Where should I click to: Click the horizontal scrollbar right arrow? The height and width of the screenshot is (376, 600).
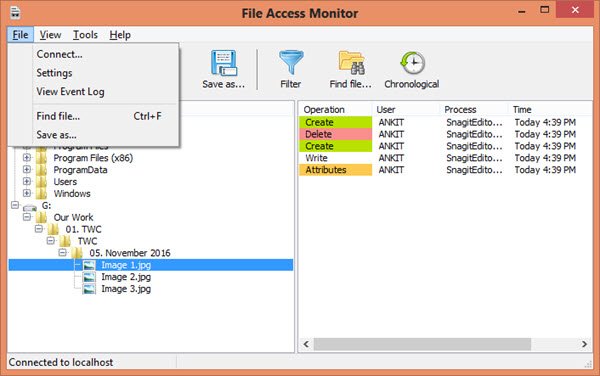584,344
